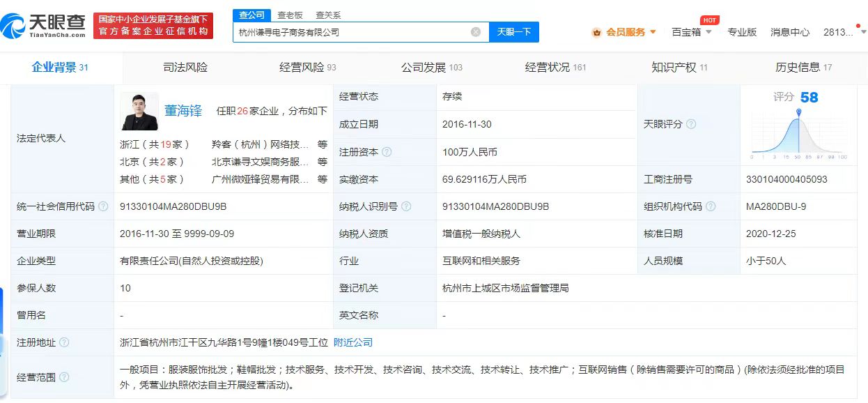Click the red 官方备案企业征信机构 banner

153,26
